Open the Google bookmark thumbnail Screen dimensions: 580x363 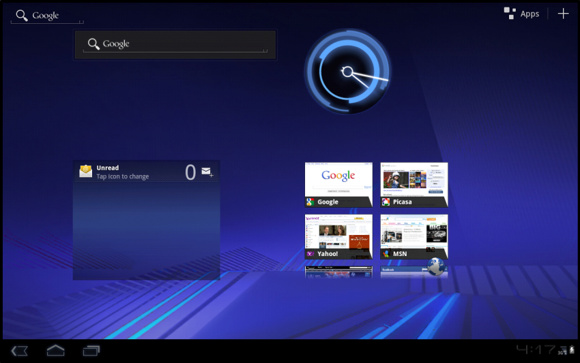[x=338, y=185]
